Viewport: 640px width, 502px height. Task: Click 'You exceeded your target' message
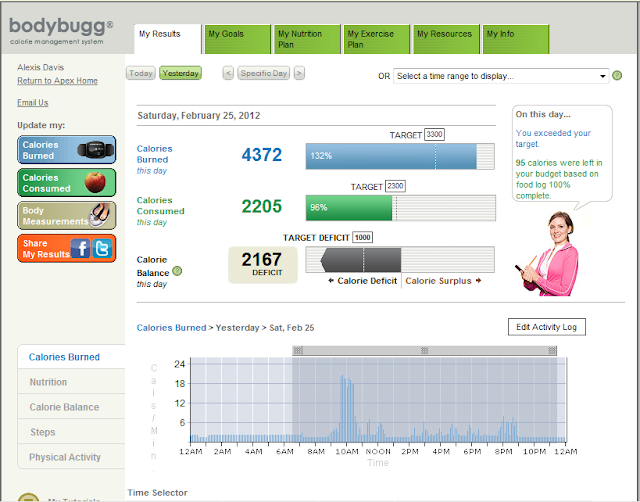[x=553, y=138]
